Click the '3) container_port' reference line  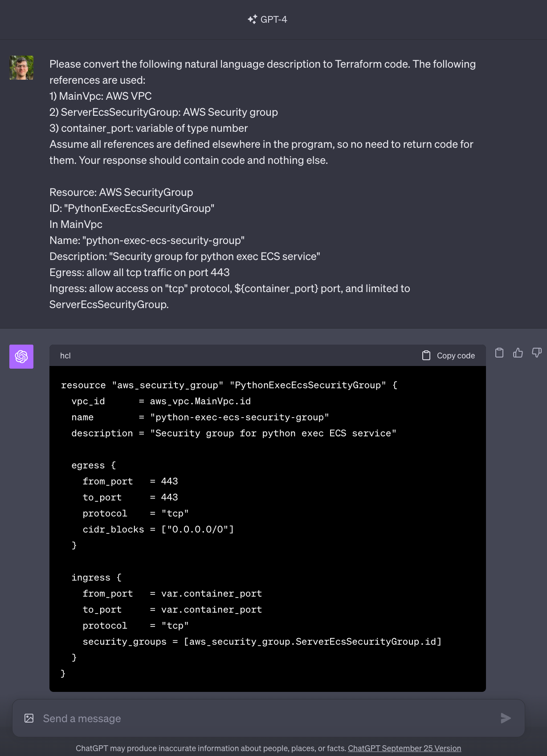pos(149,128)
